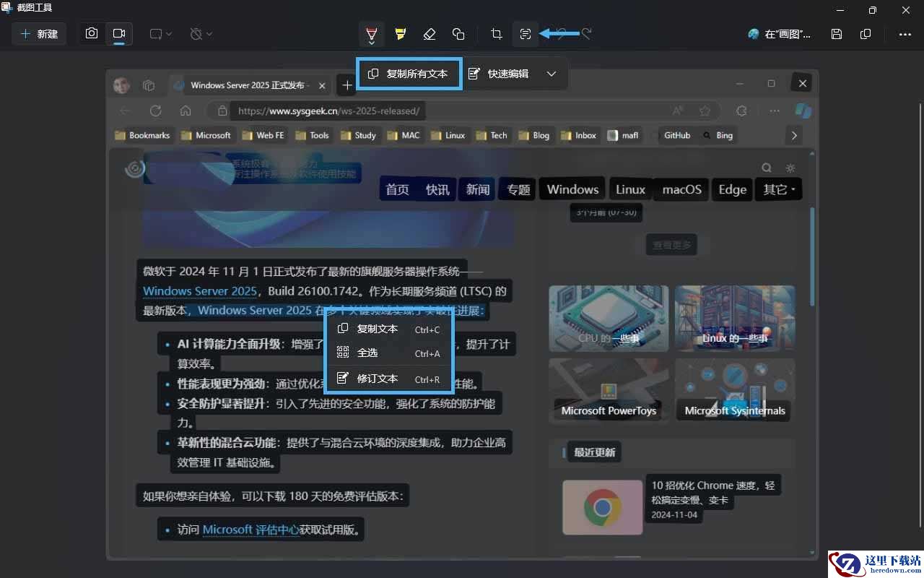Open the snip shape mode dropdown
This screenshot has height=578, width=924.
click(160, 34)
